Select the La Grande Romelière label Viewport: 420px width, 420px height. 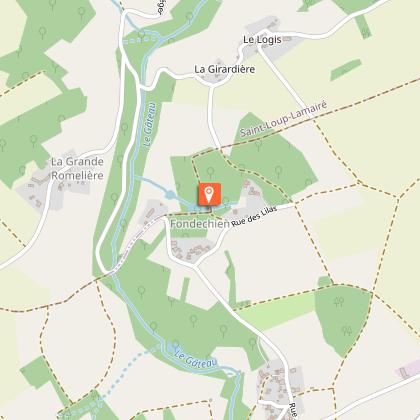pos(77,168)
